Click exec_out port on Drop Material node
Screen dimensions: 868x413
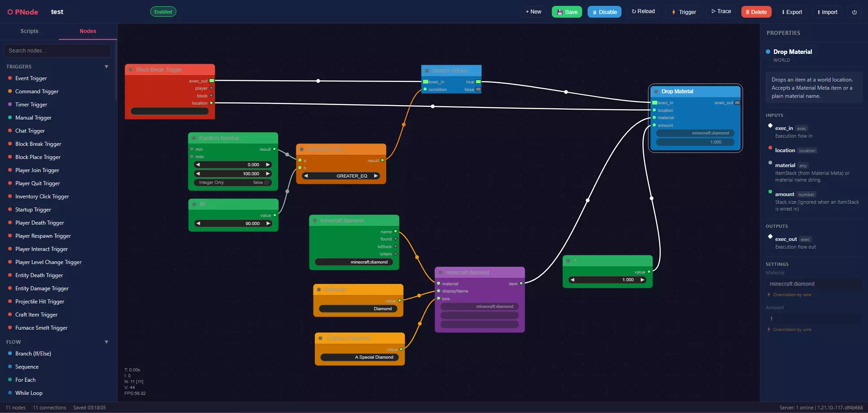tap(737, 103)
